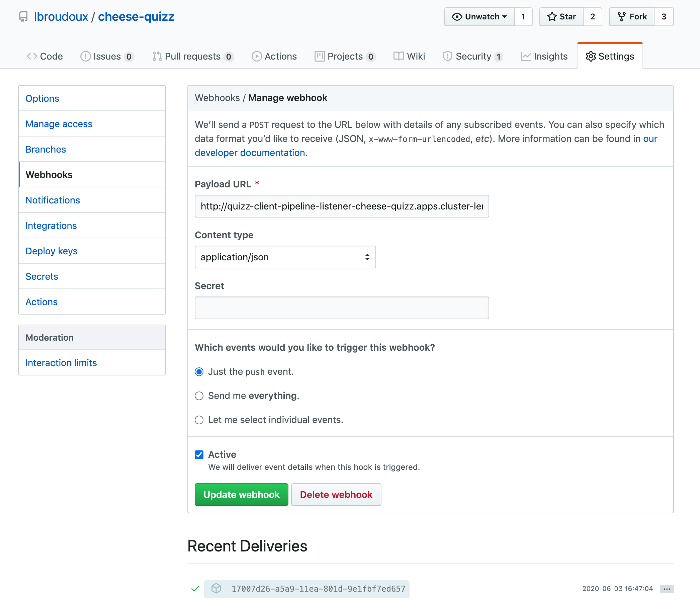Viewport: 700px width, 603px height.
Task: Click the Insights graph icon
Action: (525, 56)
